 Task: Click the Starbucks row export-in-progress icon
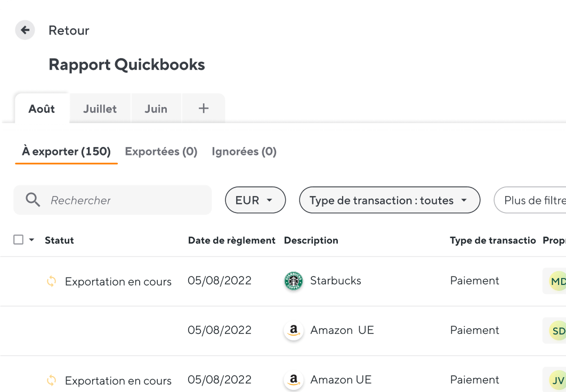52,281
